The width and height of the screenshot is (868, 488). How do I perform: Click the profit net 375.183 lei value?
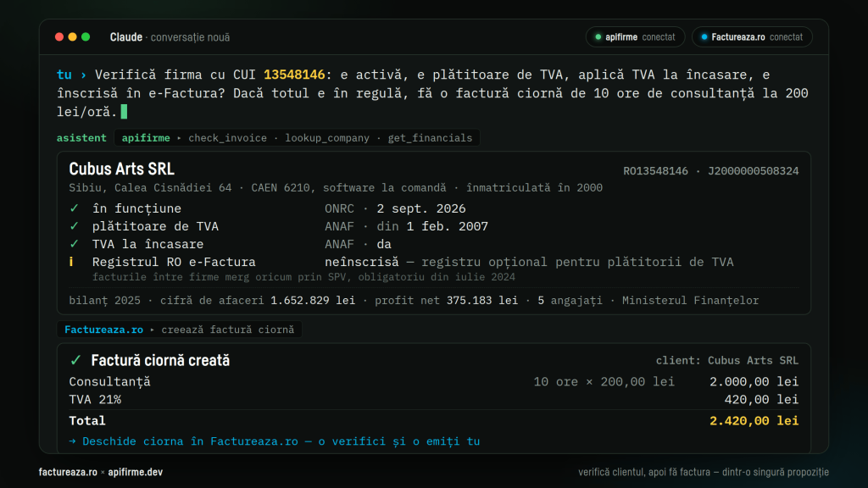pyautogui.click(x=446, y=301)
